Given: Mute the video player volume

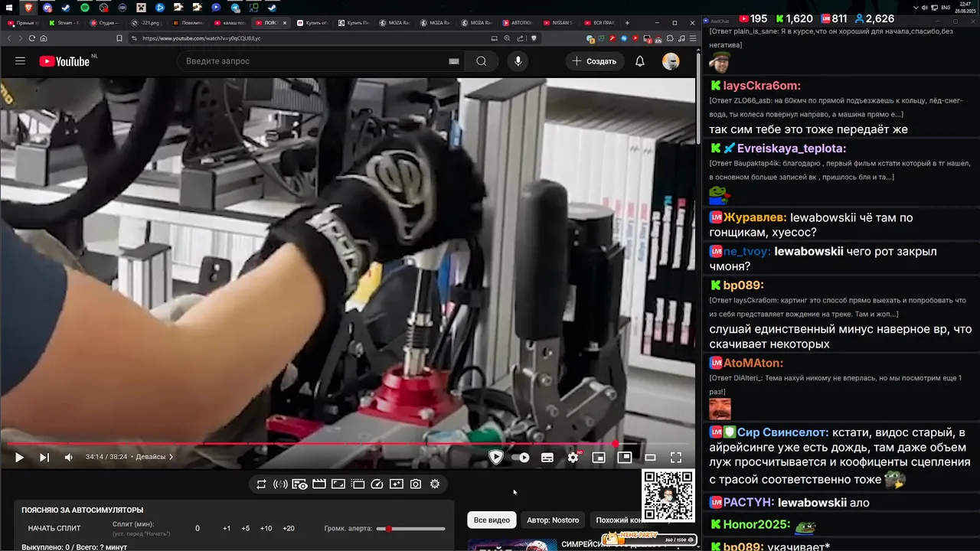Looking at the screenshot, I should [69, 458].
